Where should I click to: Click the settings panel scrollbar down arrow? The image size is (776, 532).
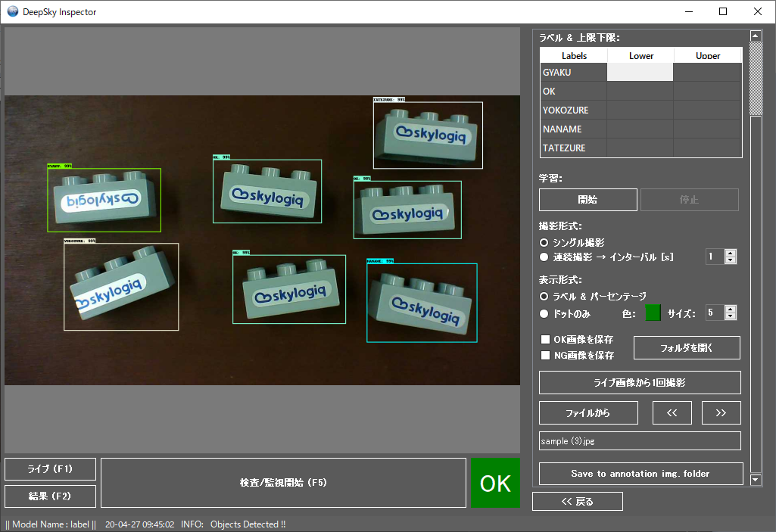[756, 479]
